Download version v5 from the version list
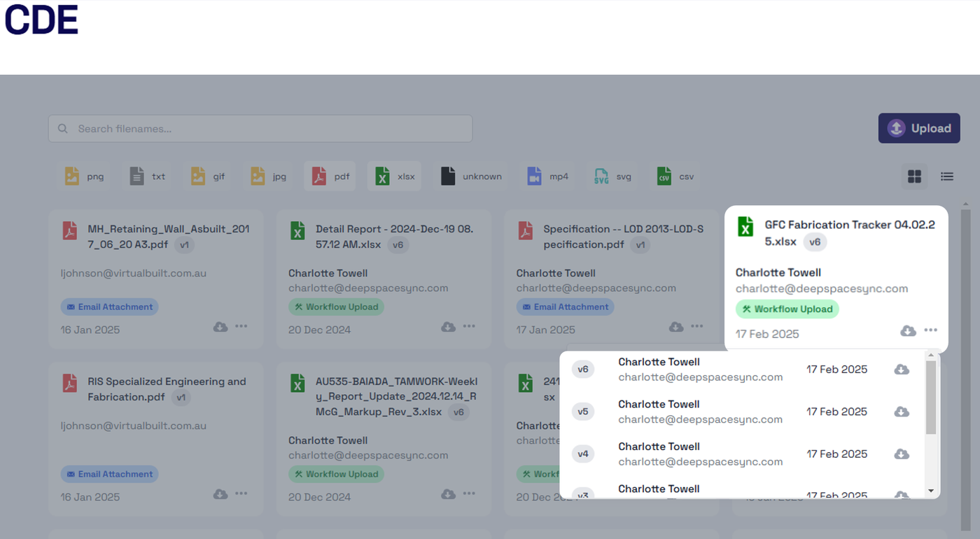980x539 pixels. pos(902,412)
